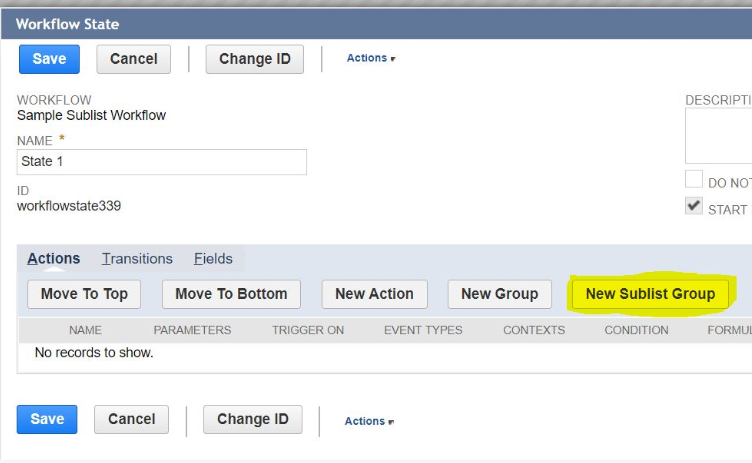This screenshot has width=752, height=463.
Task: Uncheck the Start checkbox
Action: click(x=693, y=206)
